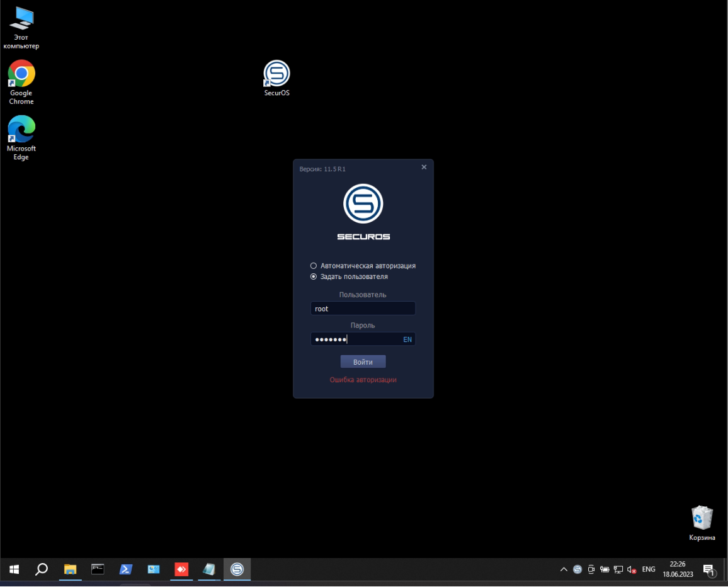The height and width of the screenshot is (587, 728).
Task: Open the red AnyDesk taskbar icon
Action: coord(181,569)
